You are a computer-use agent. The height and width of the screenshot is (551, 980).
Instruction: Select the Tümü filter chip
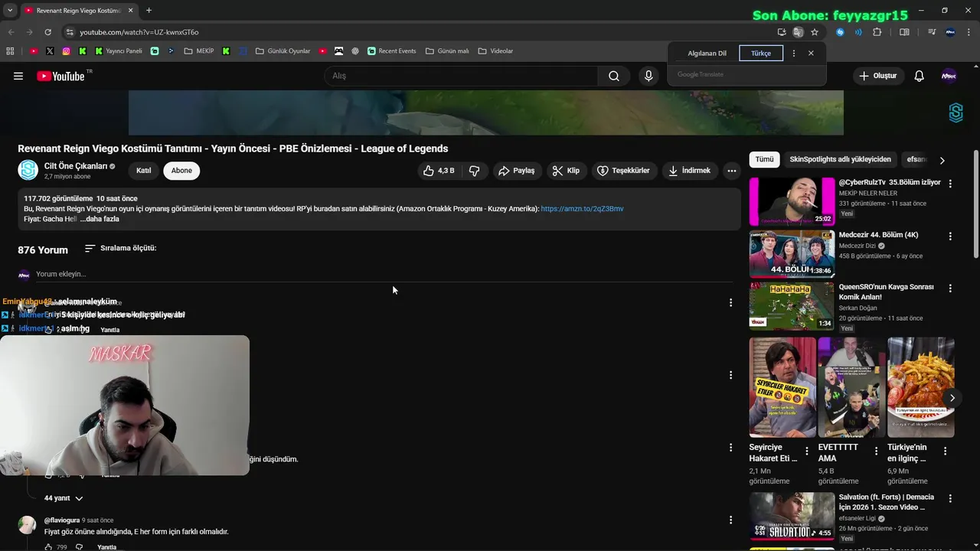(764, 159)
